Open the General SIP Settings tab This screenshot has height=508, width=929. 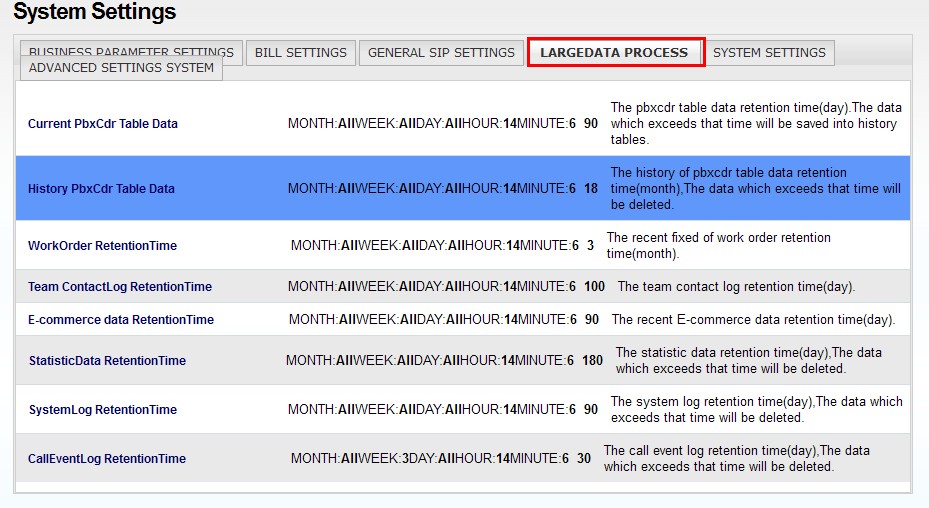coord(441,53)
